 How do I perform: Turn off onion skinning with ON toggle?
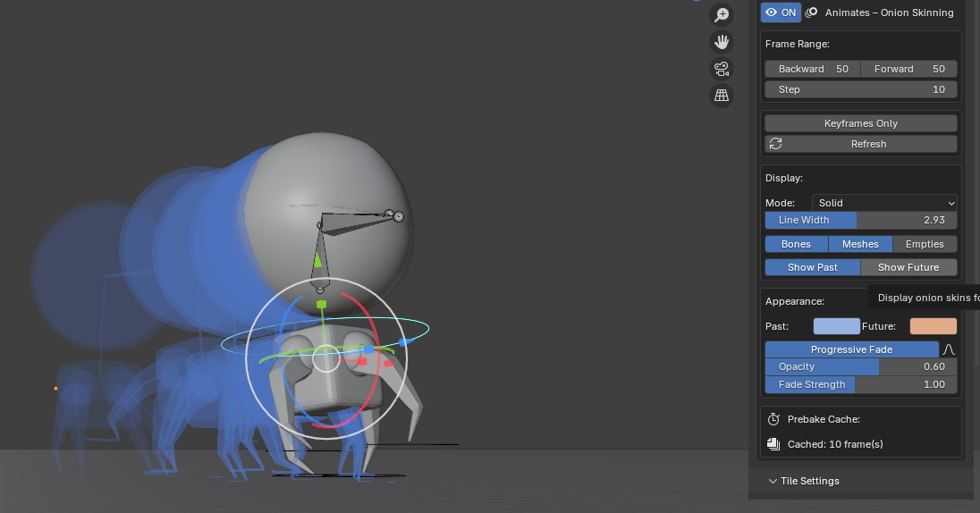pos(781,13)
